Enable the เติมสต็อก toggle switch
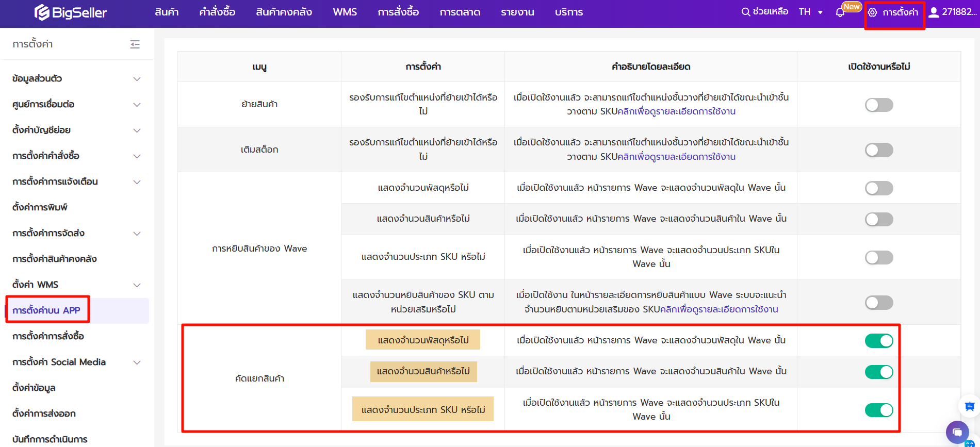Image resolution: width=980 pixels, height=447 pixels. (x=879, y=150)
